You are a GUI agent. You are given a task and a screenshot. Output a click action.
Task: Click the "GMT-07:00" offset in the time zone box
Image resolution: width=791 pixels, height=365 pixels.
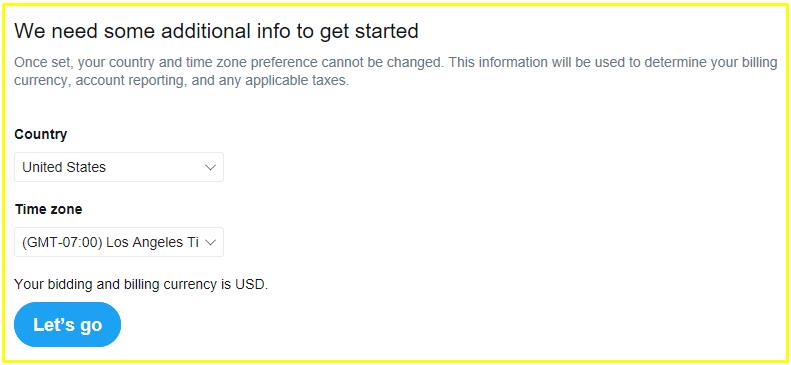coord(63,242)
